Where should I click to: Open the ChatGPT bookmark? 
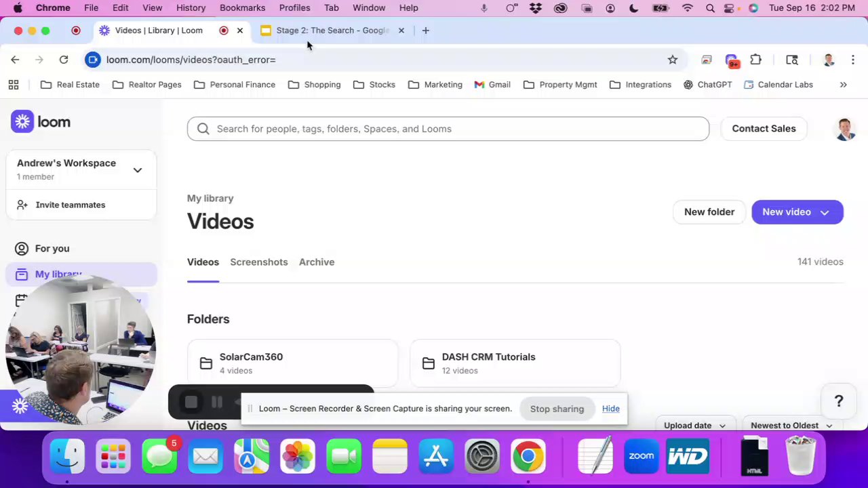point(707,85)
